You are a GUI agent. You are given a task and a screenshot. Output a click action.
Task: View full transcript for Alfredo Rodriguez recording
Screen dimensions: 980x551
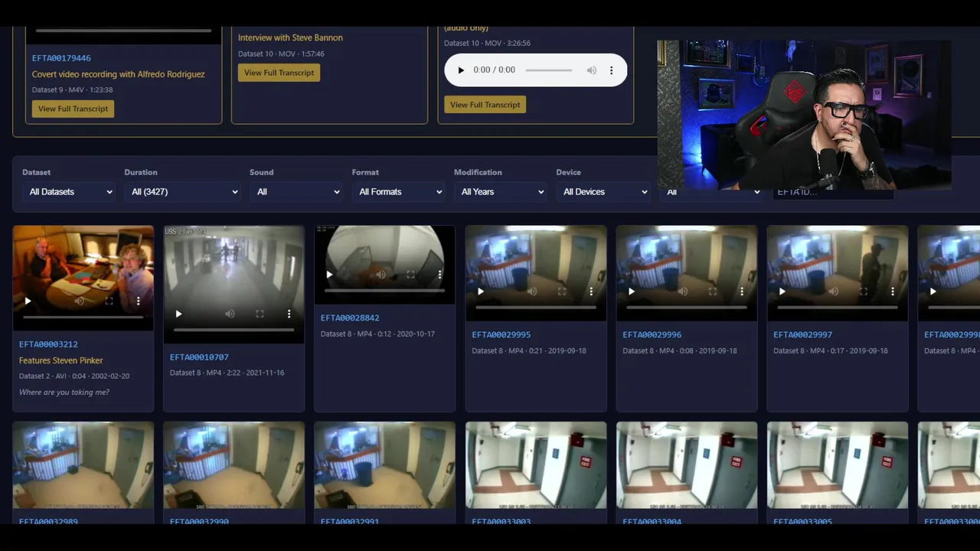point(73,109)
